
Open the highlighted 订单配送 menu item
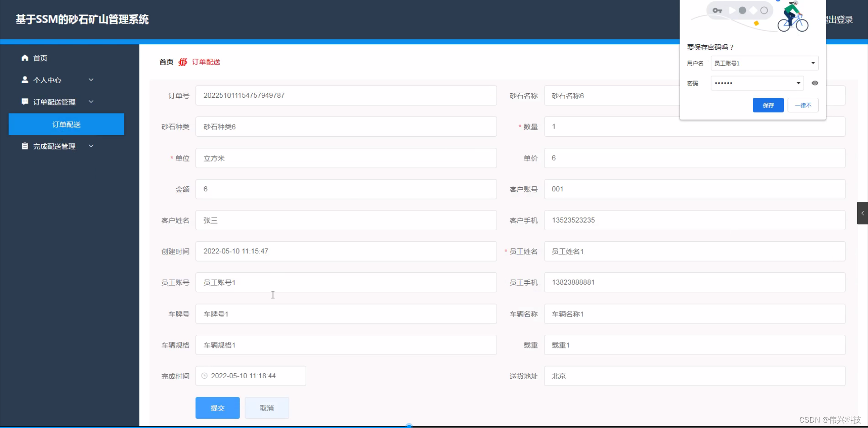coord(66,124)
